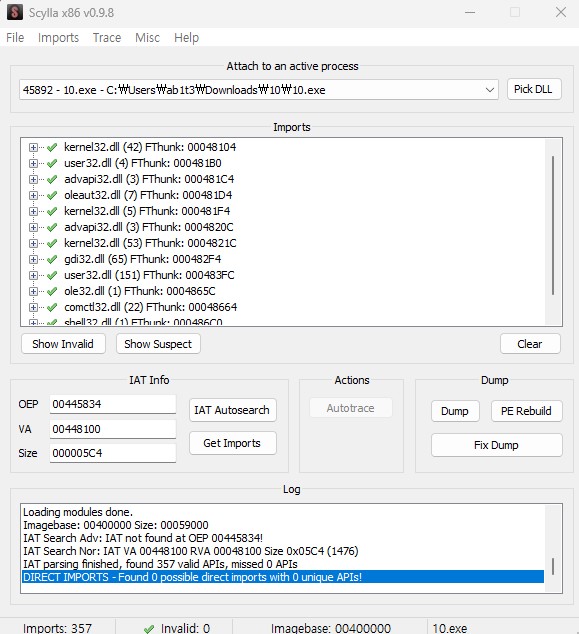Image resolution: width=579 pixels, height=634 pixels.
Task: Close the Scylla window
Action: (561, 13)
